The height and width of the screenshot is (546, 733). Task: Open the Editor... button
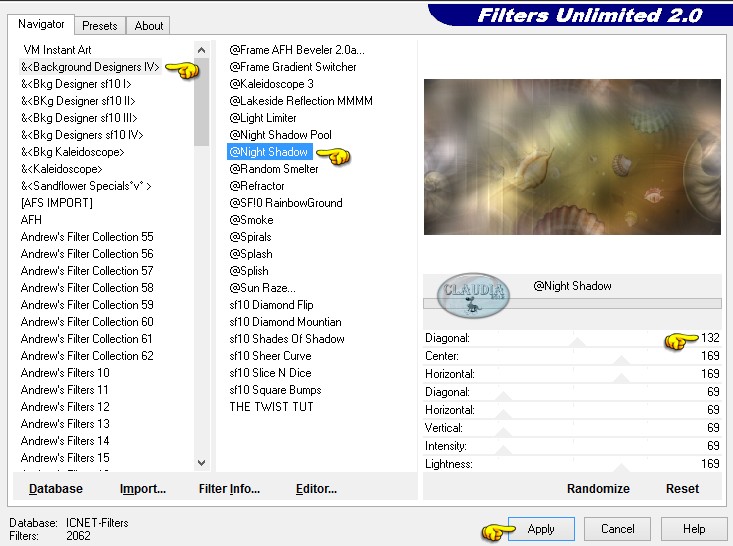coord(316,489)
